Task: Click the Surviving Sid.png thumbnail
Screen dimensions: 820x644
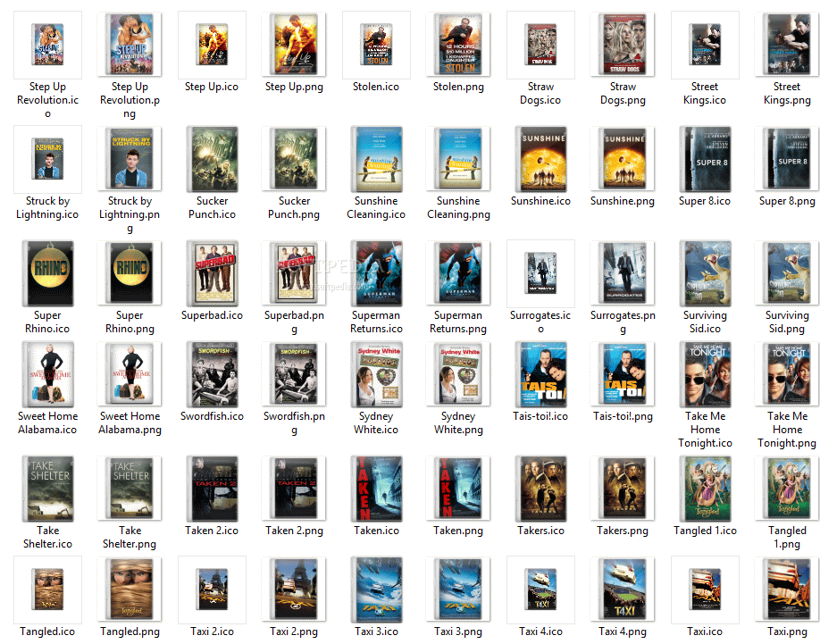Action: point(787,273)
